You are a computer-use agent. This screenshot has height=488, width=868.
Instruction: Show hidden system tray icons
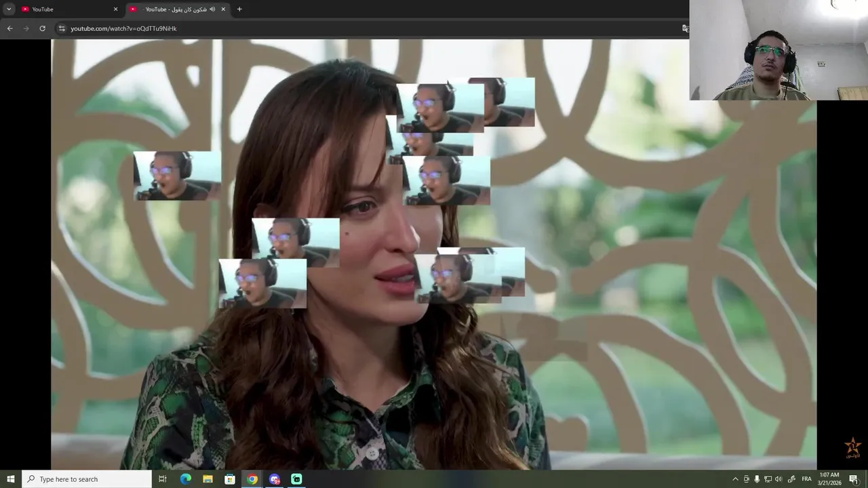pos(735,479)
